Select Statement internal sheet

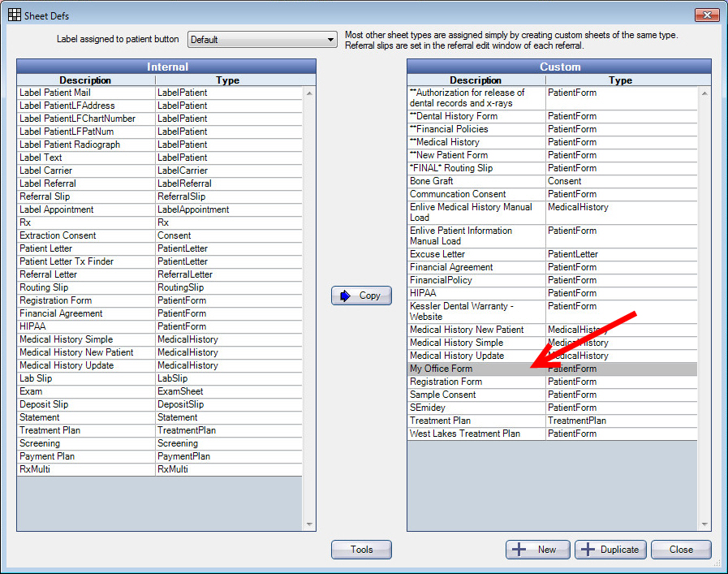(x=159, y=417)
